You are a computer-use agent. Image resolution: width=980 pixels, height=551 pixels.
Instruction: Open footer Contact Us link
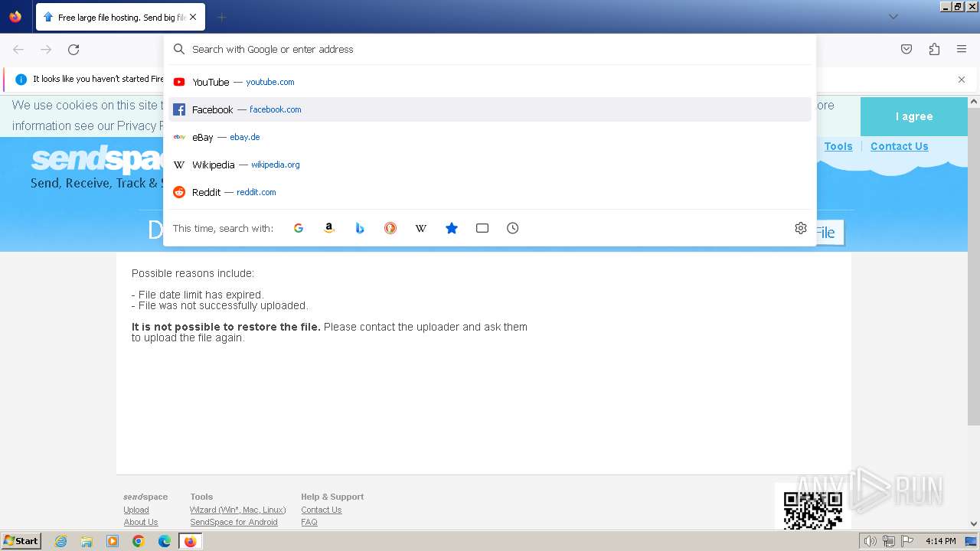(x=321, y=510)
